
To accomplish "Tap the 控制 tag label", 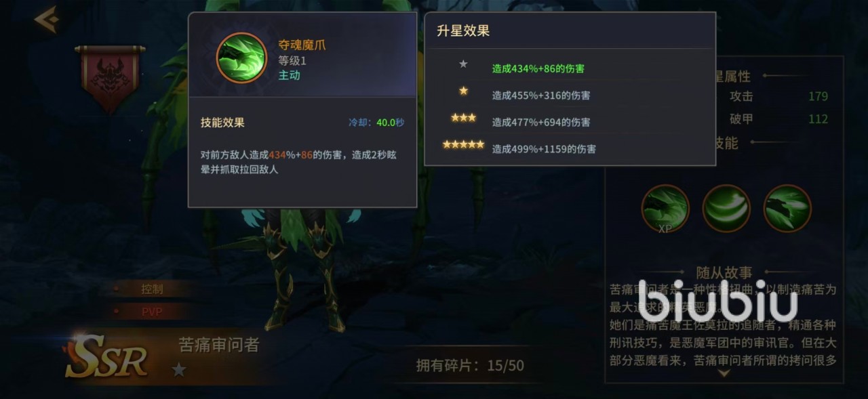I will tap(152, 289).
